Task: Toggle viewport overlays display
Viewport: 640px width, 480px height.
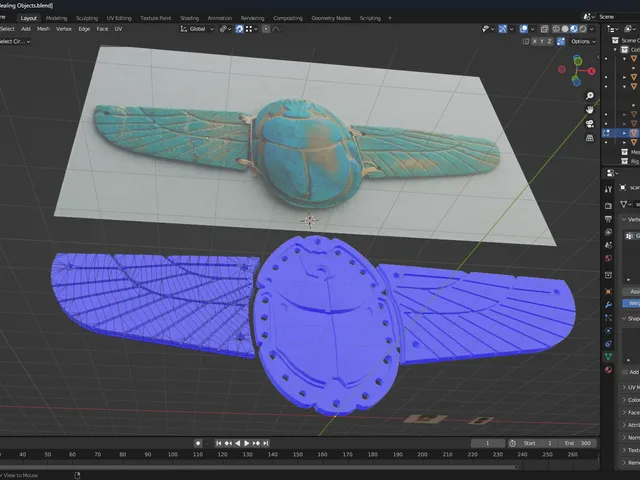Action: point(524,29)
